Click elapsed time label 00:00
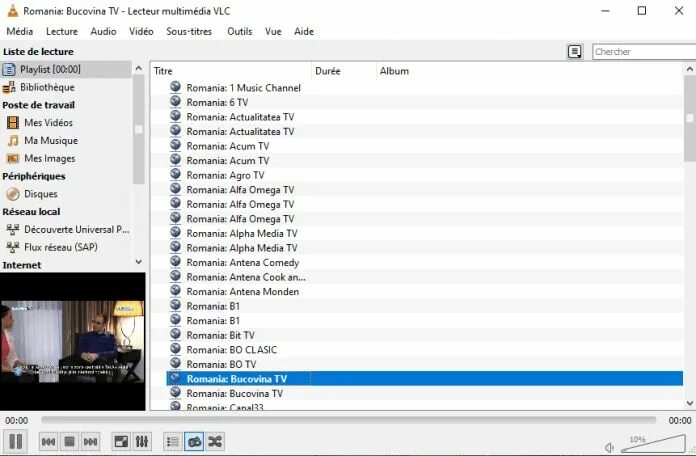 click(x=16, y=420)
